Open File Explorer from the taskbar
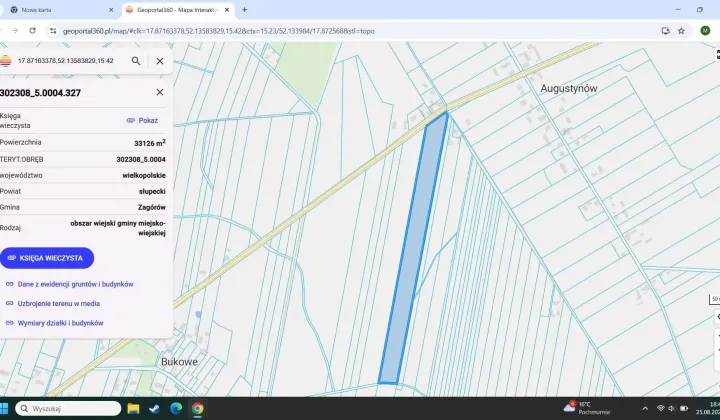The image size is (720, 420). point(133,408)
